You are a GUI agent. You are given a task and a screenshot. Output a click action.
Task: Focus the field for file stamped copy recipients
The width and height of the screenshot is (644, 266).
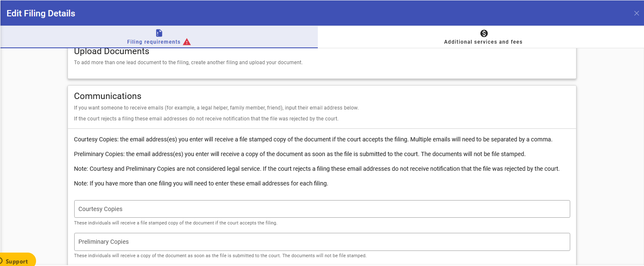tap(322, 209)
